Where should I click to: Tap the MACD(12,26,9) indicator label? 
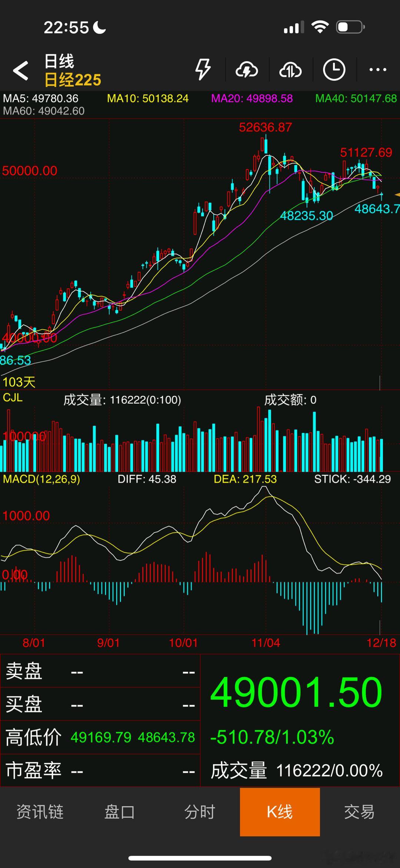tap(41, 479)
